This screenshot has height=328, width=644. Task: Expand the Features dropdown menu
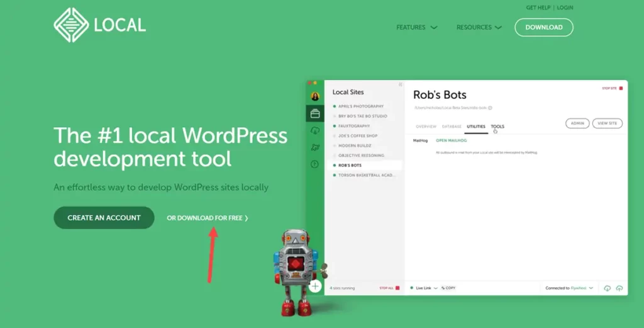point(416,28)
